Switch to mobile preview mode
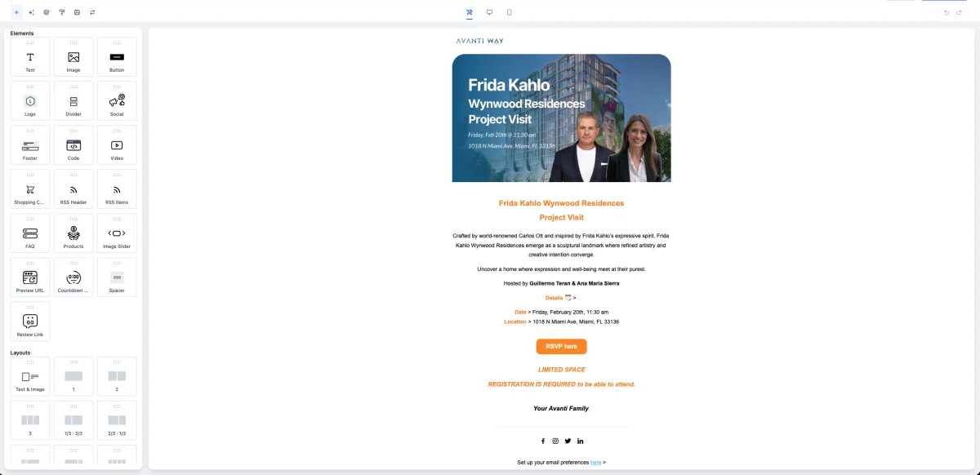 pos(510,12)
